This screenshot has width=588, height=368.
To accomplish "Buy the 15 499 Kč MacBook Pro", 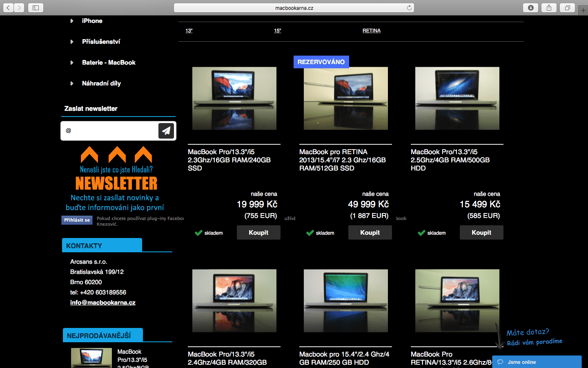I will (481, 233).
